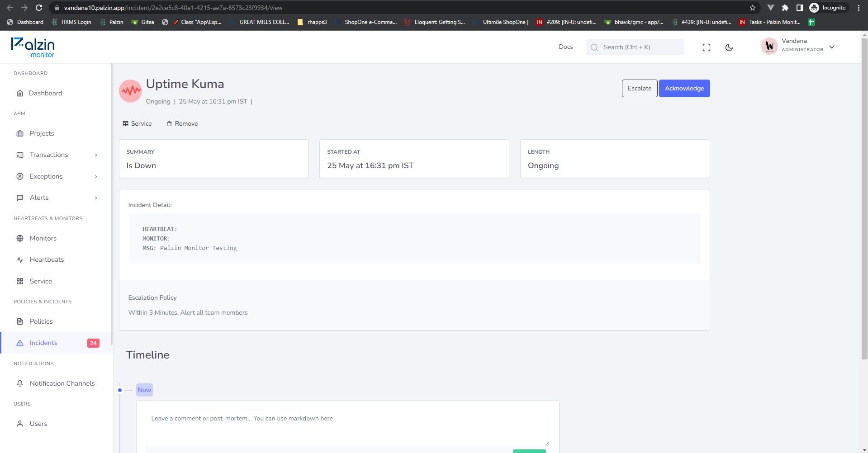Open browser extensions puzzle icon
This screenshot has width=868, height=453.
click(x=785, y=8)
